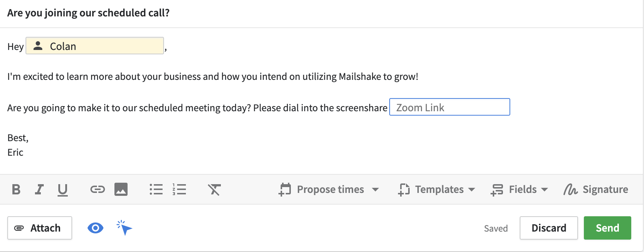Create a bulleted list

pos(156,189)
